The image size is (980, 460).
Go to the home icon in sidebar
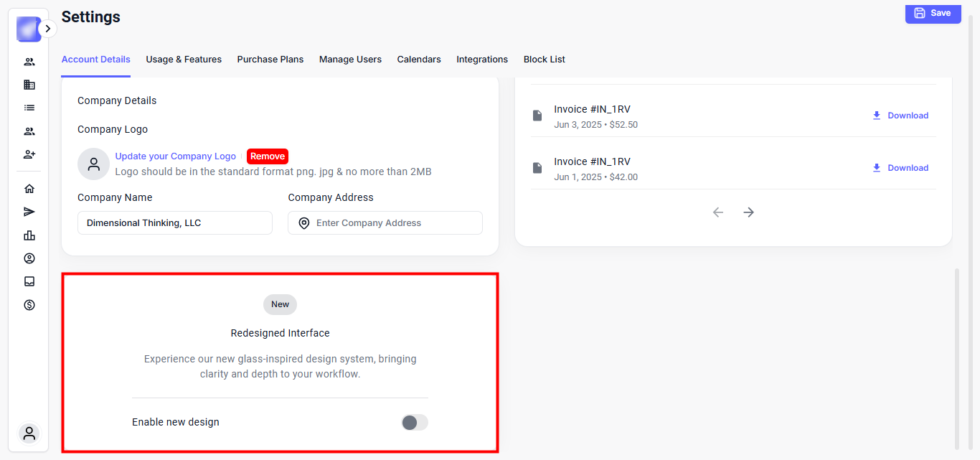(x=29, y=189)
